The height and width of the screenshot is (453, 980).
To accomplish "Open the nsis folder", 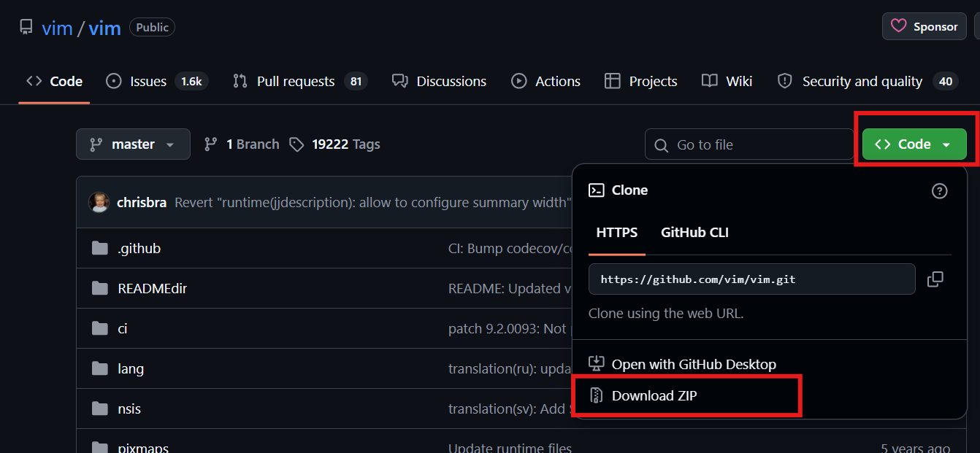I will click(129, 409).
